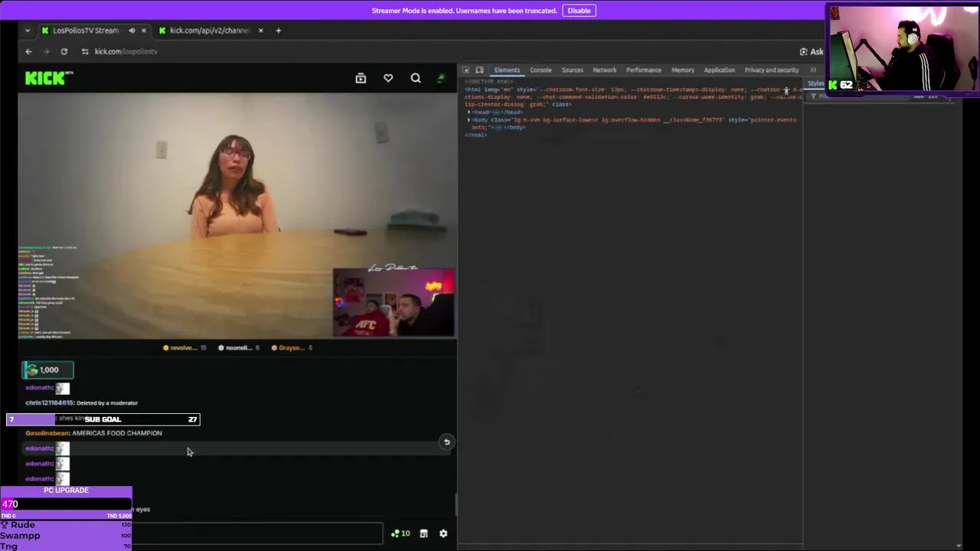Open the DevTools Performance panel
The width and height of the screenshot is (980, 551).
644,70
